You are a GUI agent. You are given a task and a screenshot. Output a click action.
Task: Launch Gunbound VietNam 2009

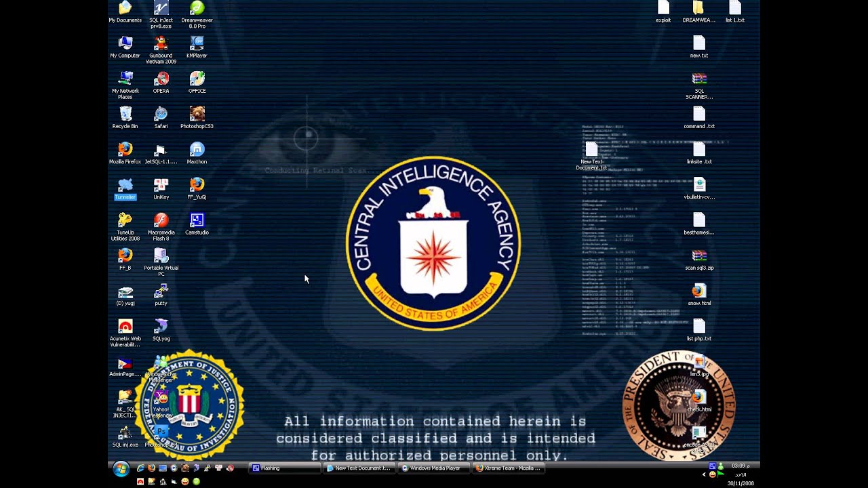pos(161,50)
